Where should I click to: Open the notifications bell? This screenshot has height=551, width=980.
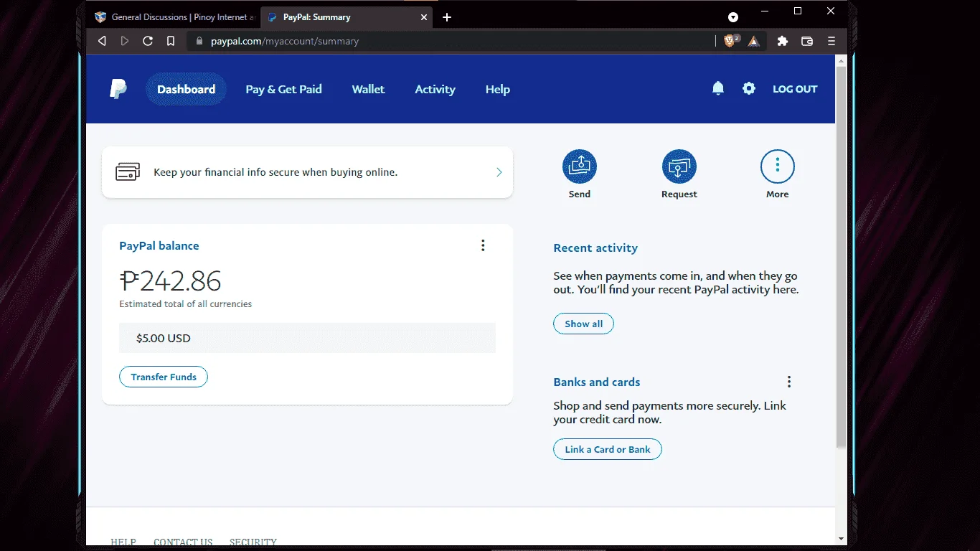(x=717, y=89)
